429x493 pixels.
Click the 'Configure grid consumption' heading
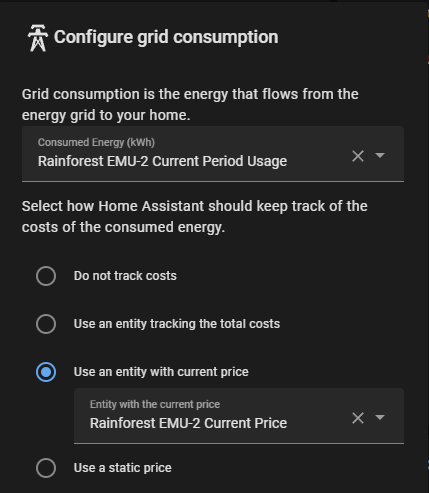coord(166,37)
